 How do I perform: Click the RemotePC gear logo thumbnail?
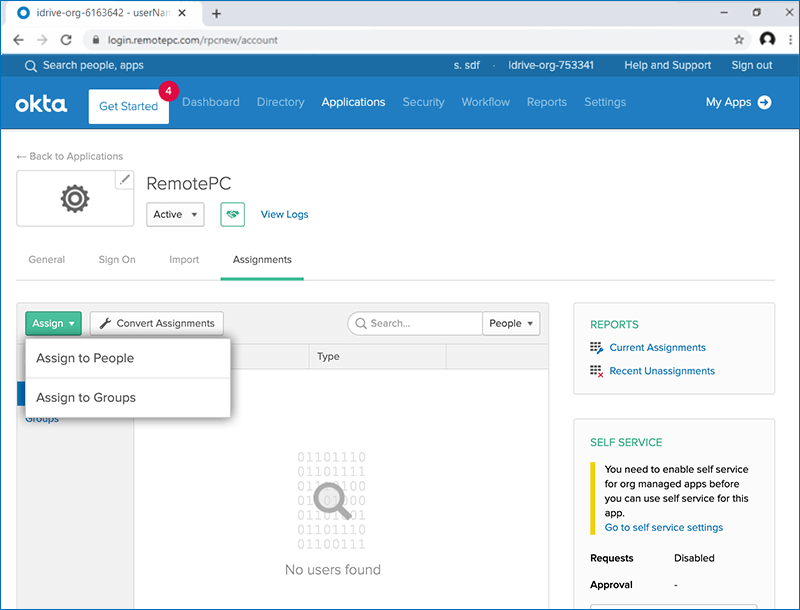point(75,198)
